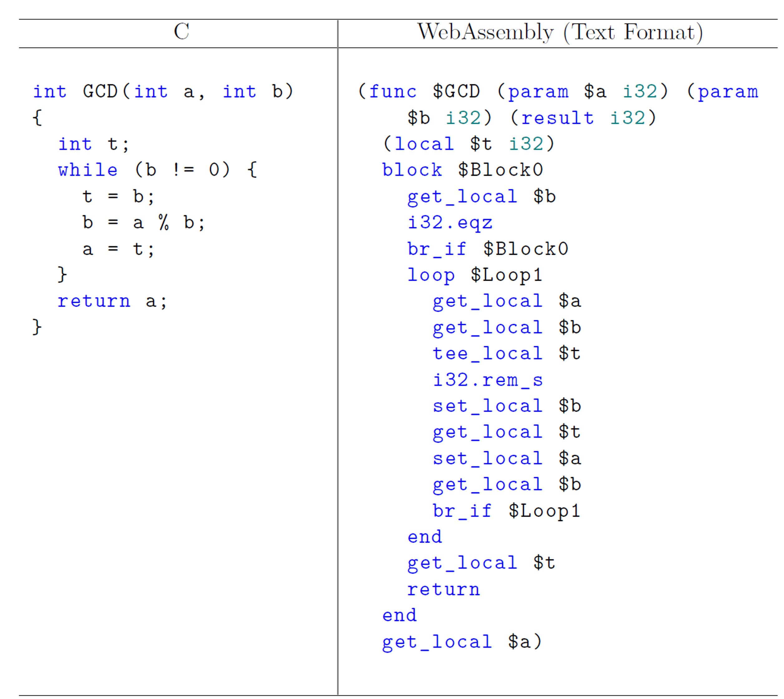
Task: Click the line 'int t;'
Action: (94, 144)
